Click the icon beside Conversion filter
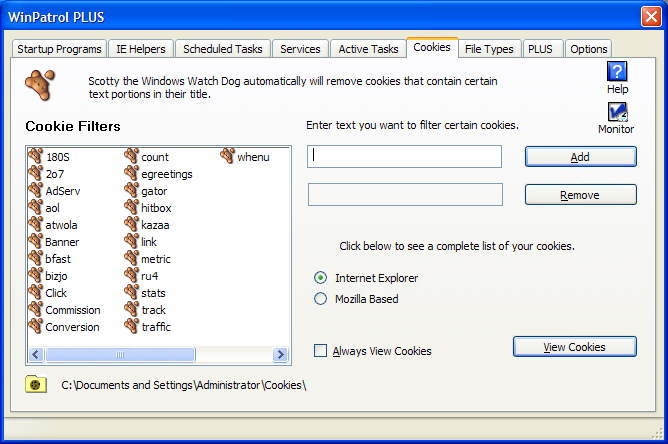This screenshot has height=444, width=668. pos(36,326)
